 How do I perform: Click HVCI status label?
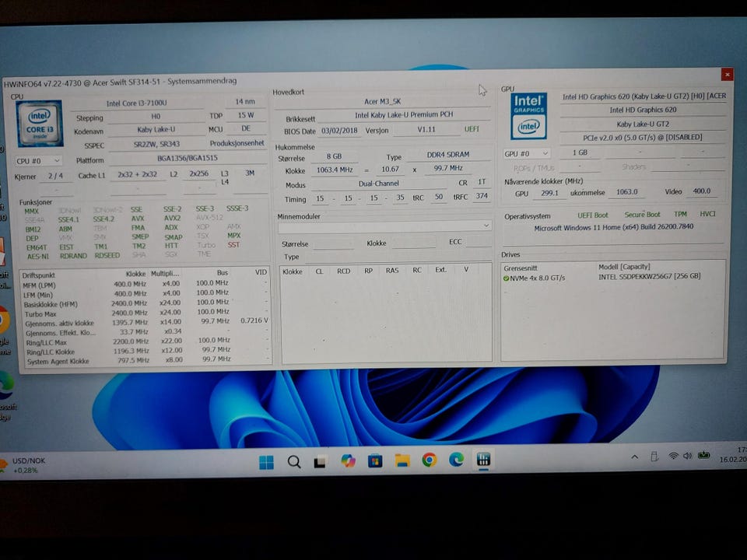point(707,213)
